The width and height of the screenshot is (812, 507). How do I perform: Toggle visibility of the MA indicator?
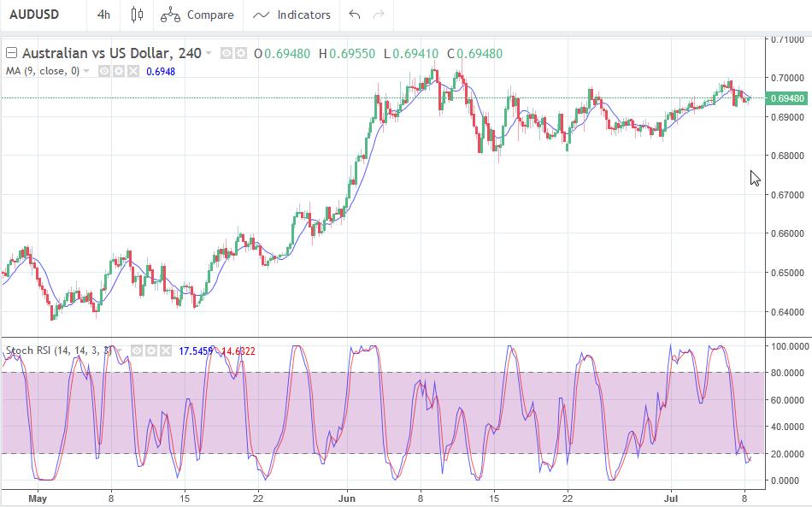[103, 71]
